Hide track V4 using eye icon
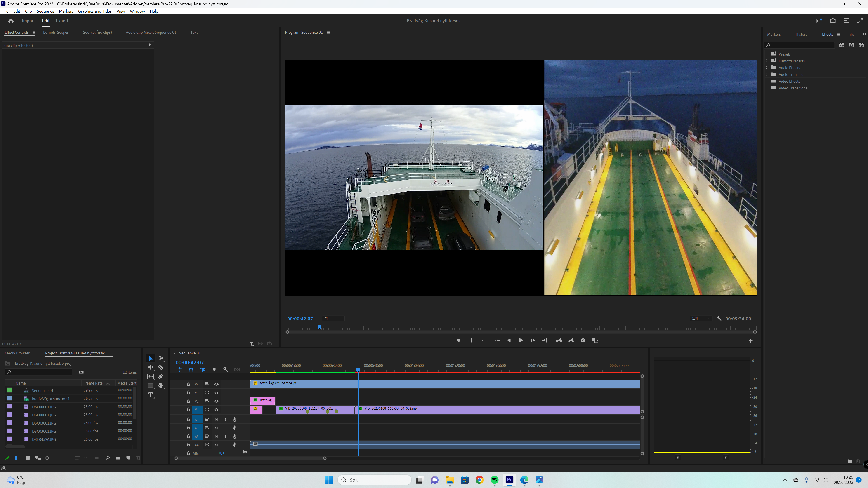The height and width of the screenshot is (488, 868). point(216,384)
